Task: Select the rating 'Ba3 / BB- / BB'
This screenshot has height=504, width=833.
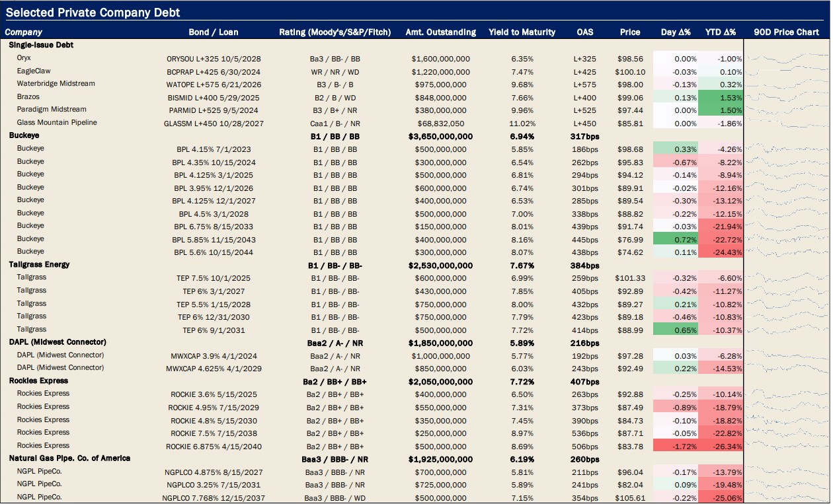Action: point(335,59)
